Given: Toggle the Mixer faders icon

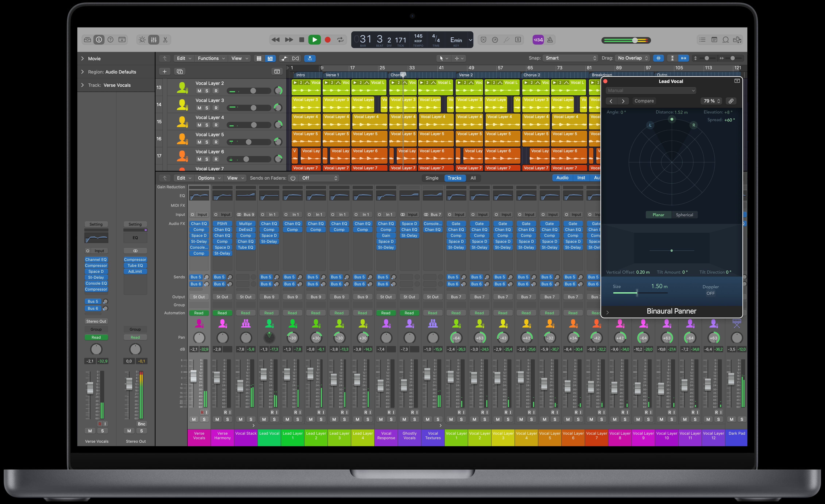Looking at the screenshot, I should (x=154, y=40).
